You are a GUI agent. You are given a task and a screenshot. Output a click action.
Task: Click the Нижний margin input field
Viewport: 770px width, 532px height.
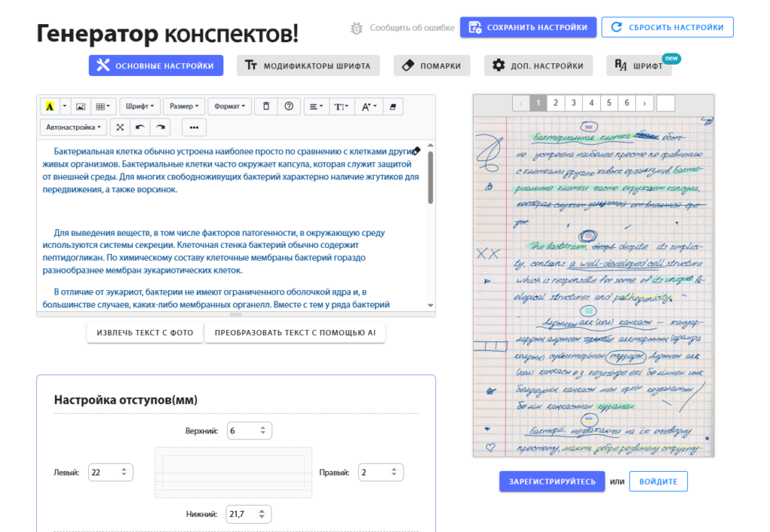pos(248,514)
